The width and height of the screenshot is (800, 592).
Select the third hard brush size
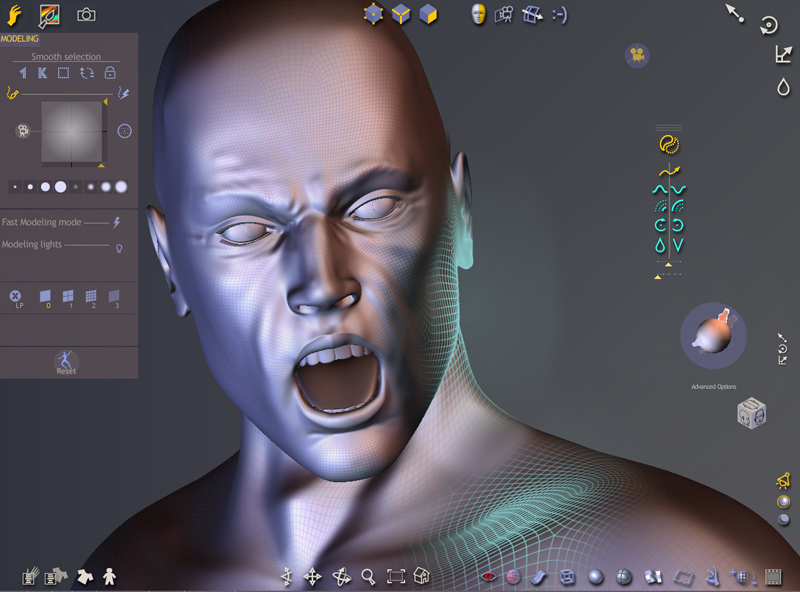click(x=45, y=187)
